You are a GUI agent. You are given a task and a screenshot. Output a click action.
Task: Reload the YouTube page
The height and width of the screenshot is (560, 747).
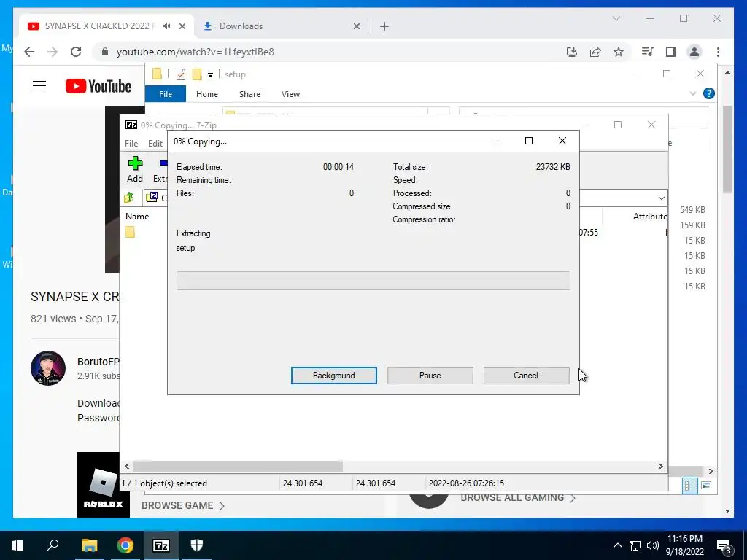coord(76,52)
